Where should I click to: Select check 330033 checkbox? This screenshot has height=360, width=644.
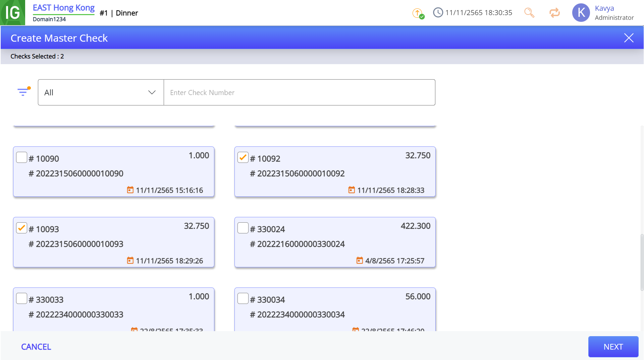point(22,299)
